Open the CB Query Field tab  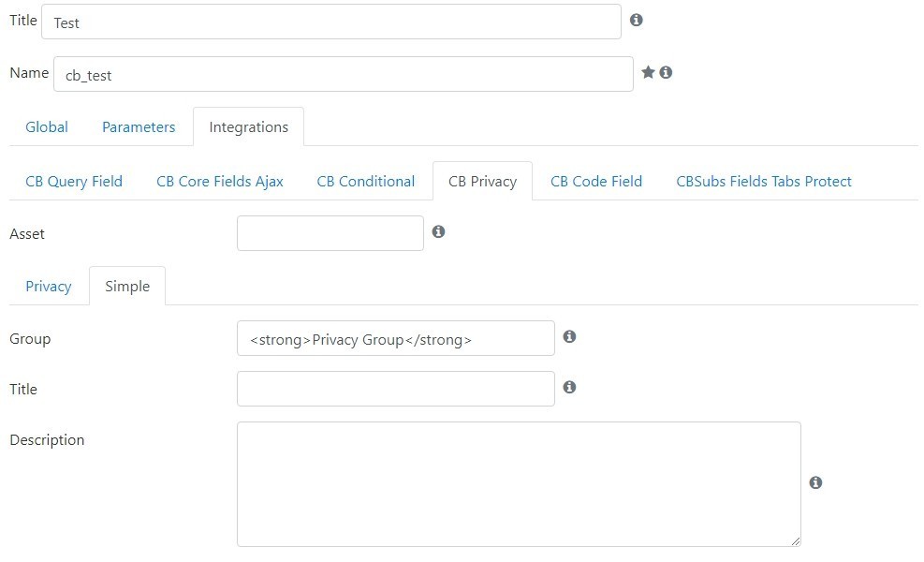tap(74, 181)
